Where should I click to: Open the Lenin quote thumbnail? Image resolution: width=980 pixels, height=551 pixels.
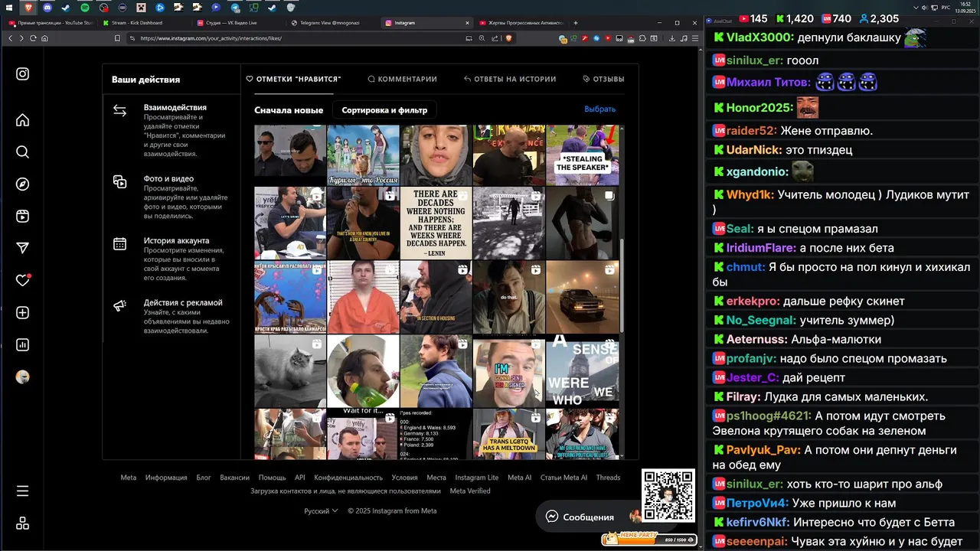click(436, 223)
